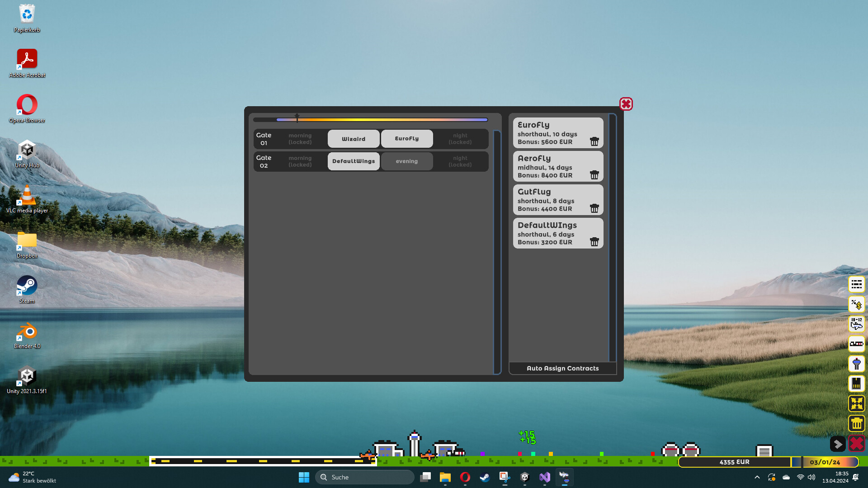Open the schedule list panel on the right sidebar
This screenshot has height=488, width=868.
(x=857, y=284)
